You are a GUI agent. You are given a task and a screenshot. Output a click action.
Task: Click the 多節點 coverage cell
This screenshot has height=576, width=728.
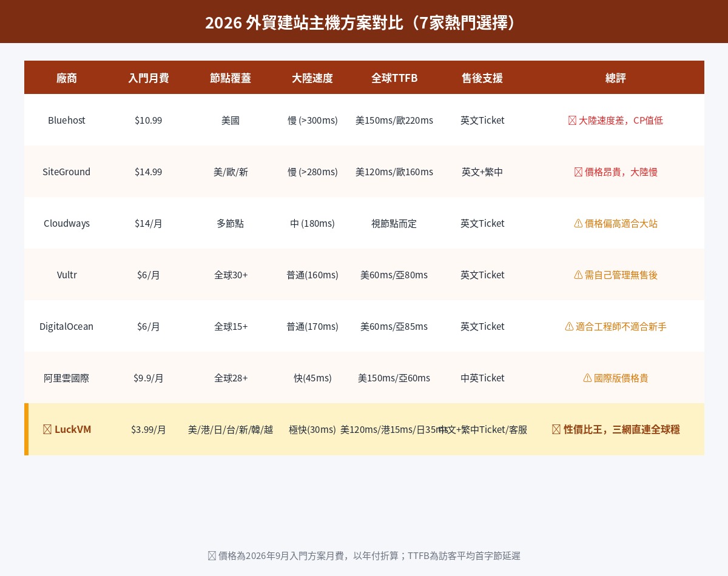[x=231, y=223]
